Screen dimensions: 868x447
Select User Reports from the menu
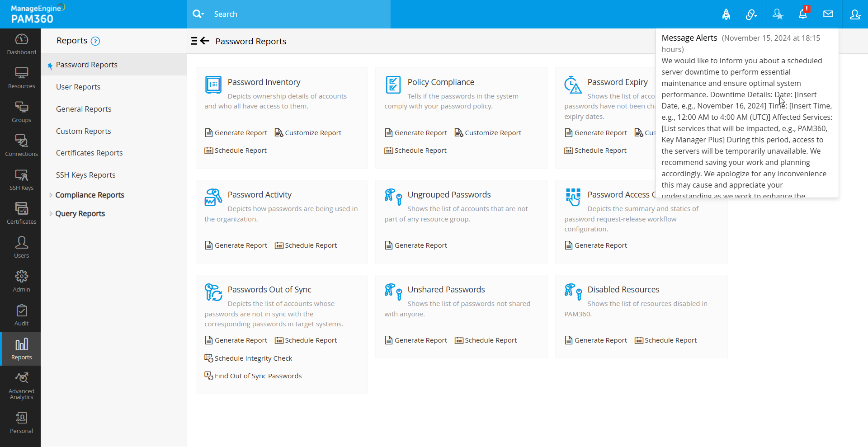78,87
